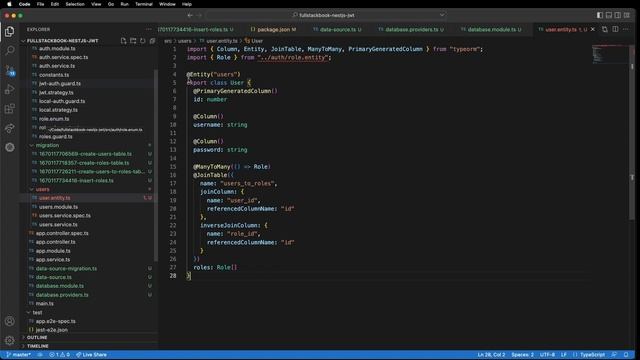Click the master branch indicator
This screenshot has width=640, height=360.
[19, 355]
